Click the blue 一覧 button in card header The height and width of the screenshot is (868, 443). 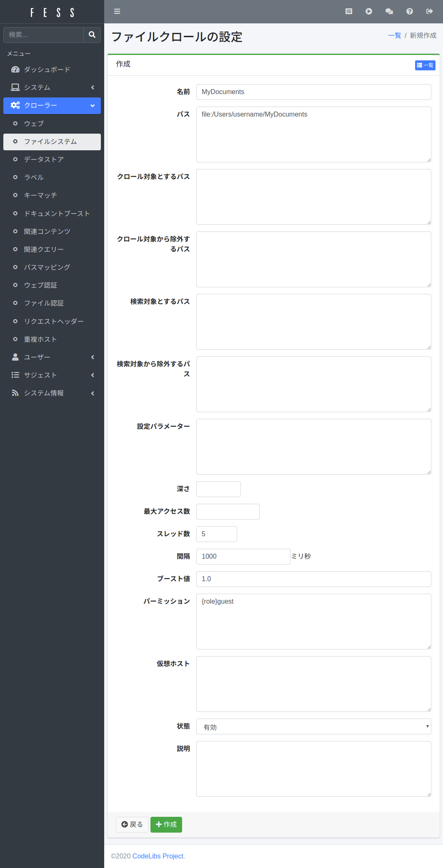pos(425,65)
